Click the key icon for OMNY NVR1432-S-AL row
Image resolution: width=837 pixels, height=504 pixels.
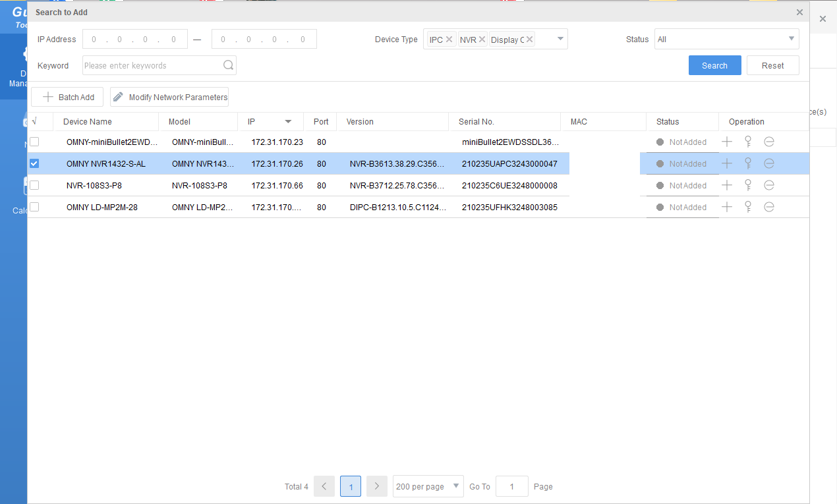point(748,163)
